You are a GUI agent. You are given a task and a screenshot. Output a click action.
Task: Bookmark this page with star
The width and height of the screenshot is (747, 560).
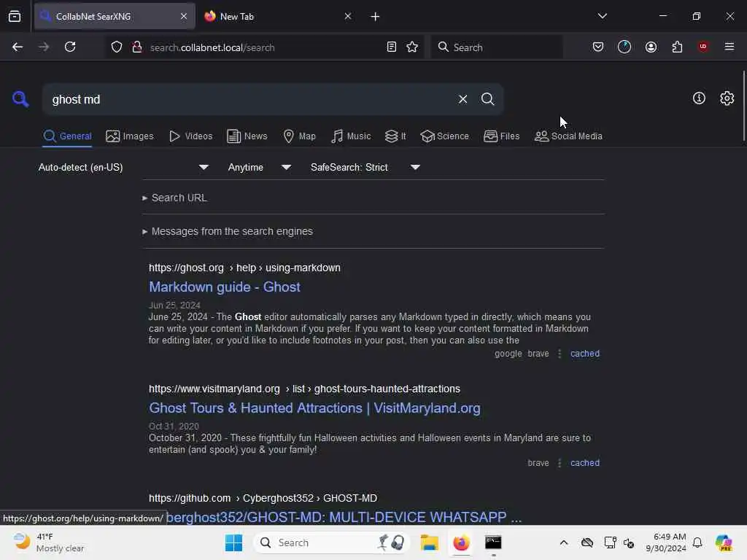click(412, 47)
